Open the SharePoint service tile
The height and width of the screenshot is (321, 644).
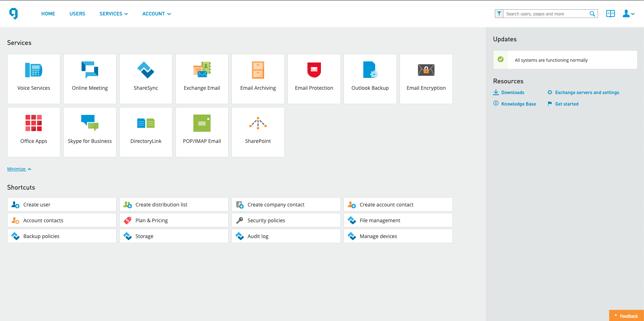(258, 132)
